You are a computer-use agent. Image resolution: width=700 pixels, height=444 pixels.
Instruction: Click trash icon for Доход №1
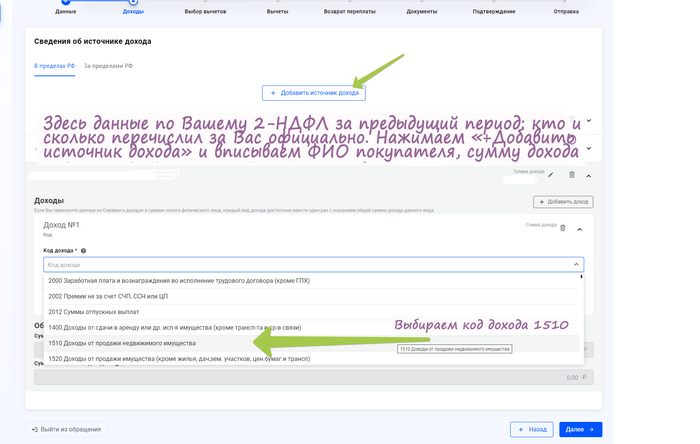tap(563, 228)
